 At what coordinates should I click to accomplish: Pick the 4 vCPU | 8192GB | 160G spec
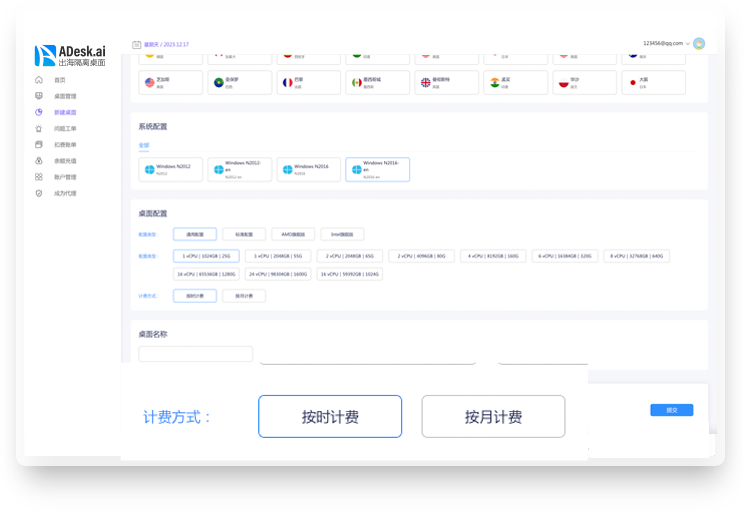[x=493, y=256]
